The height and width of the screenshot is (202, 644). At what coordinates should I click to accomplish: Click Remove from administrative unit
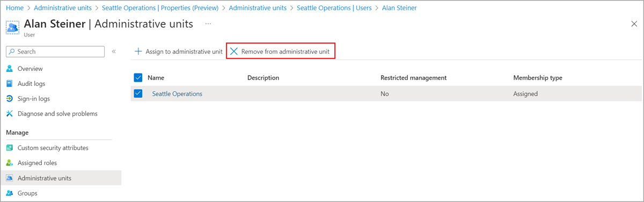click(280, 52)
